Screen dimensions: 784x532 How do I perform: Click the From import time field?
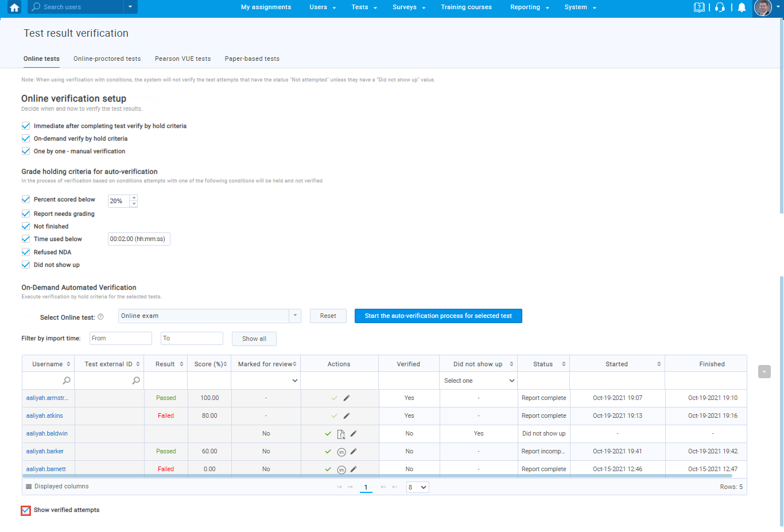(x=121, y=339)
